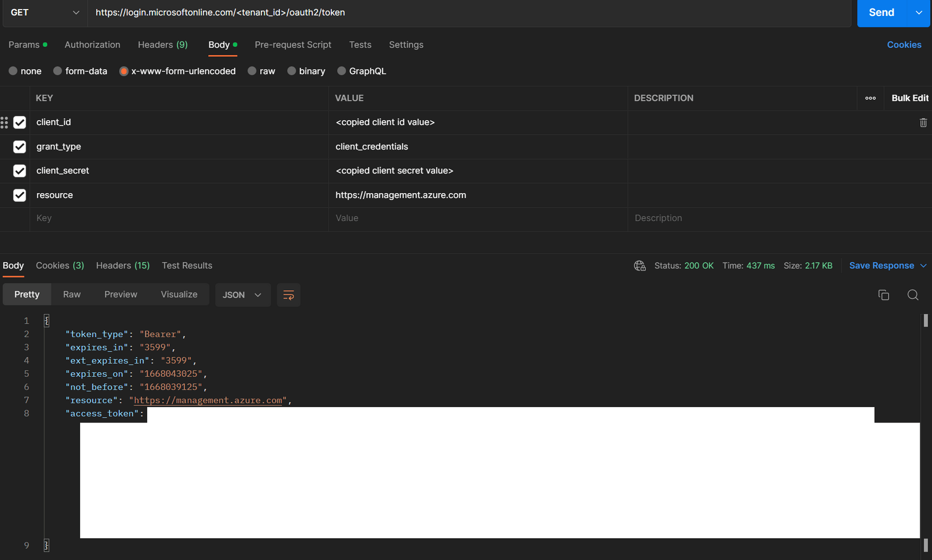Click the network globe icon beside Status
Screen dimensions: 932x560
point(640,265)
